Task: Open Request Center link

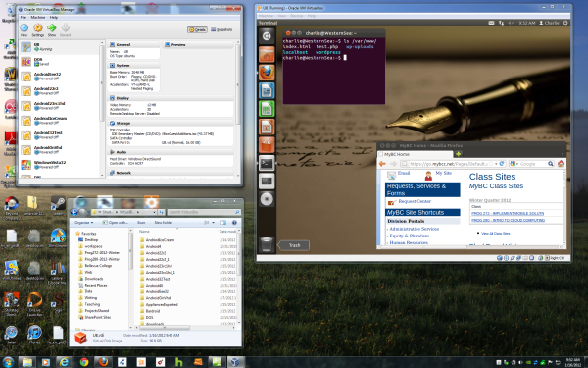Action: tap(415, 201)
